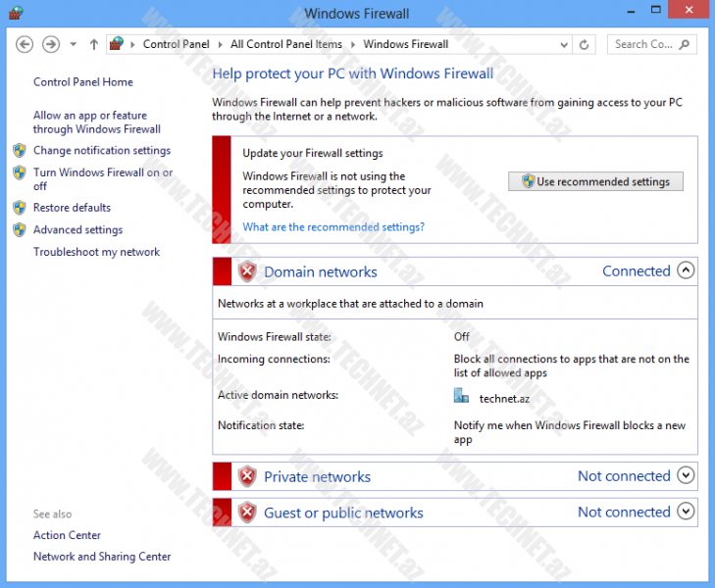Open Change notification settings

point(102,150)
